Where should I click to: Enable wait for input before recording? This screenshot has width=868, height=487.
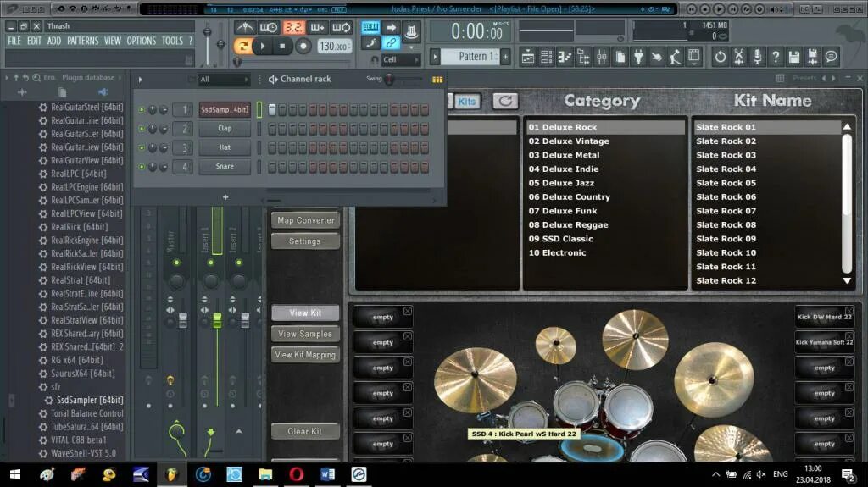click(x=269, y=27)
